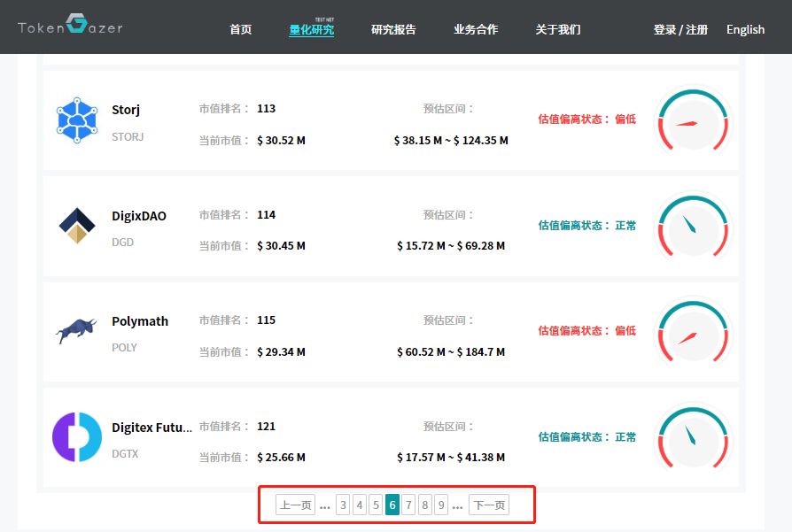Go to previous page 上一页
This screenshot has height=532, width=792.
(296, 505)
